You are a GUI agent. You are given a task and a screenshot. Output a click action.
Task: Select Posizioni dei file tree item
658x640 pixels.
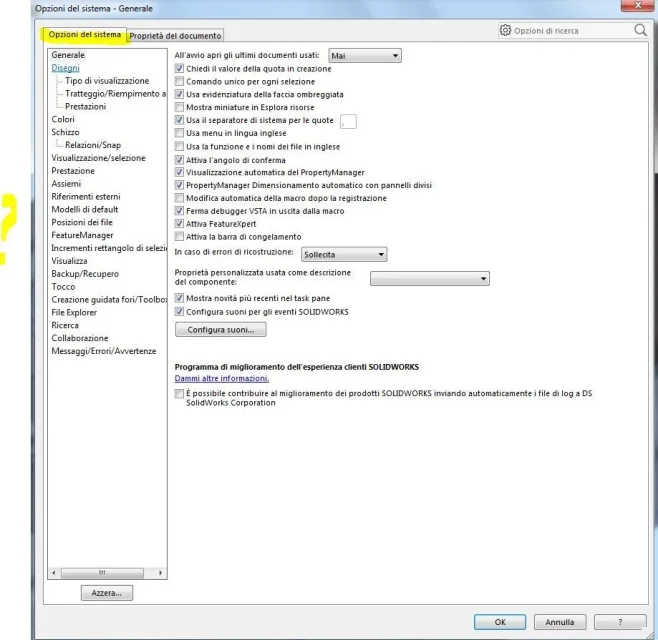82,222
